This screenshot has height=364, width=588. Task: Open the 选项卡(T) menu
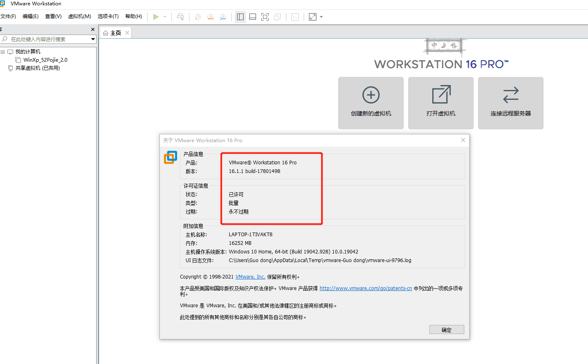coord(108,16)
